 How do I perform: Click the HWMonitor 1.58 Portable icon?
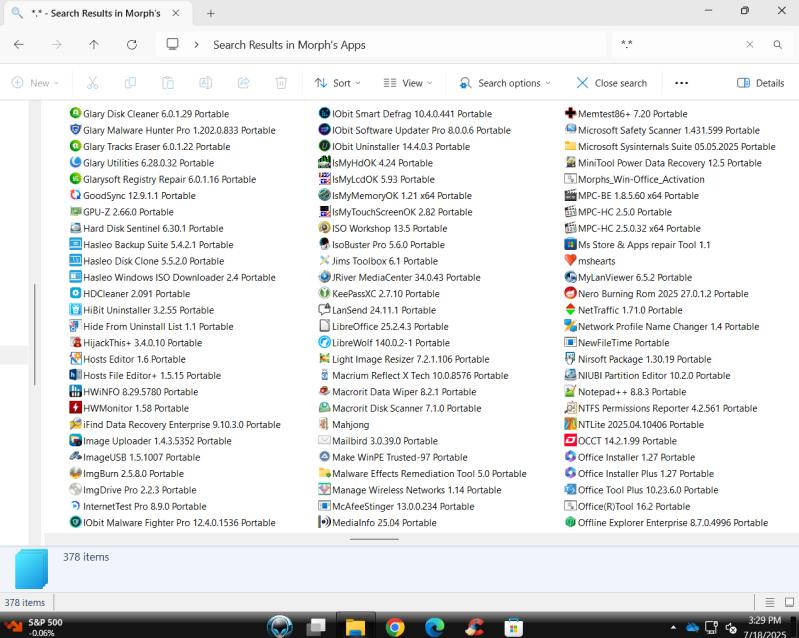point(75,408)
